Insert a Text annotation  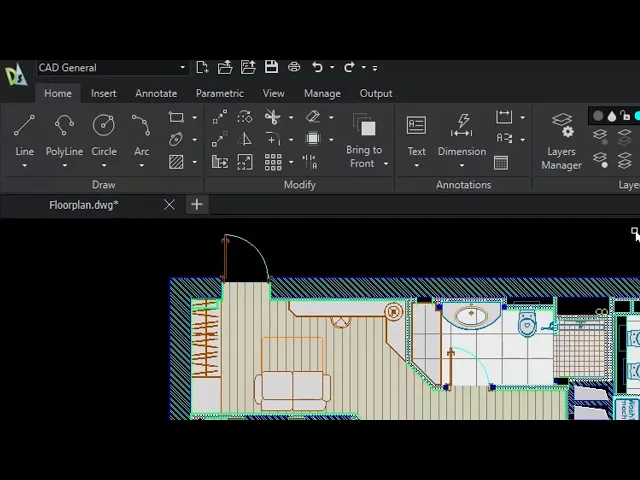(x=416, y=125)
